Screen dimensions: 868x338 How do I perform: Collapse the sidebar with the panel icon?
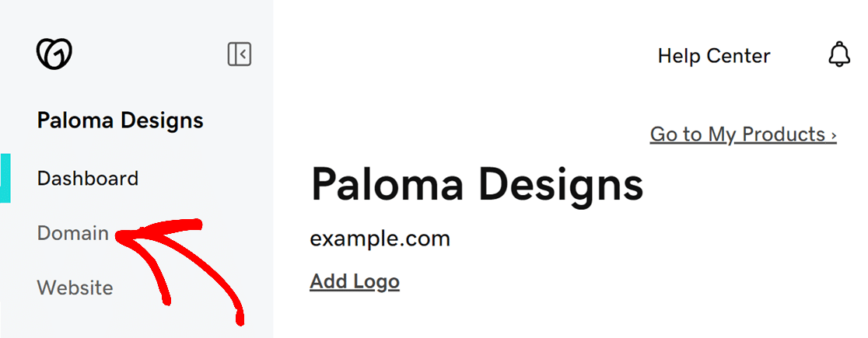(240, 54)
